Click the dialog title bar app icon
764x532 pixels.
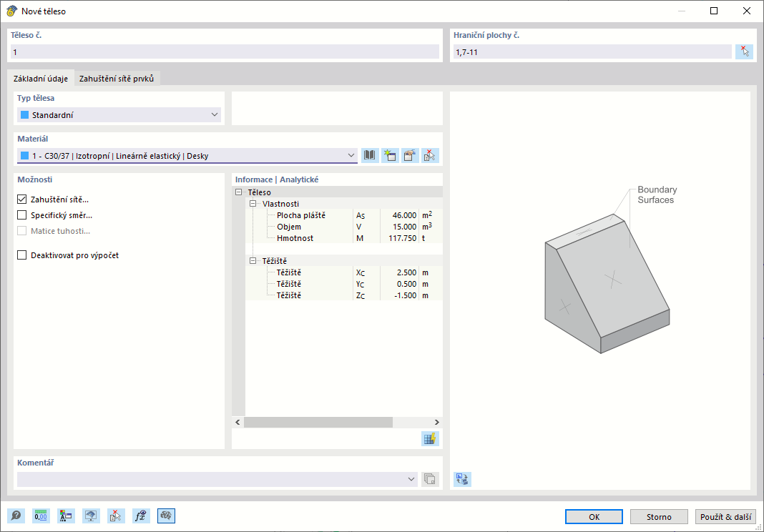pyautogui.click(x=11, y=11)
